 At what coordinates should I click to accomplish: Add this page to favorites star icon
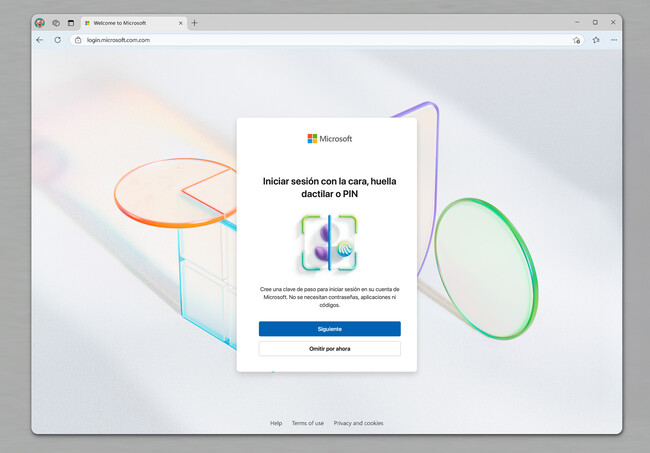577,40
